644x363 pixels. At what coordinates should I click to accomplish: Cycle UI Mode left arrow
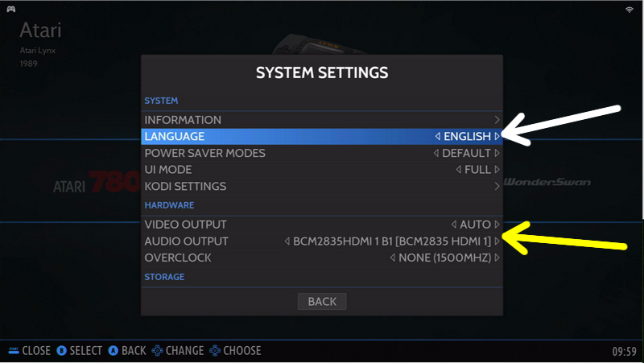point(458,170)
